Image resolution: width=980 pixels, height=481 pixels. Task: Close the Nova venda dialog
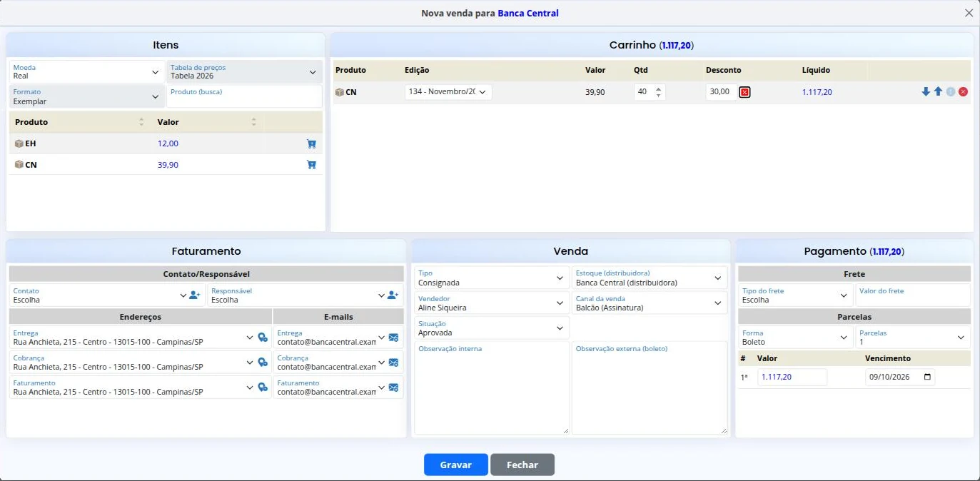coord(969,13)
